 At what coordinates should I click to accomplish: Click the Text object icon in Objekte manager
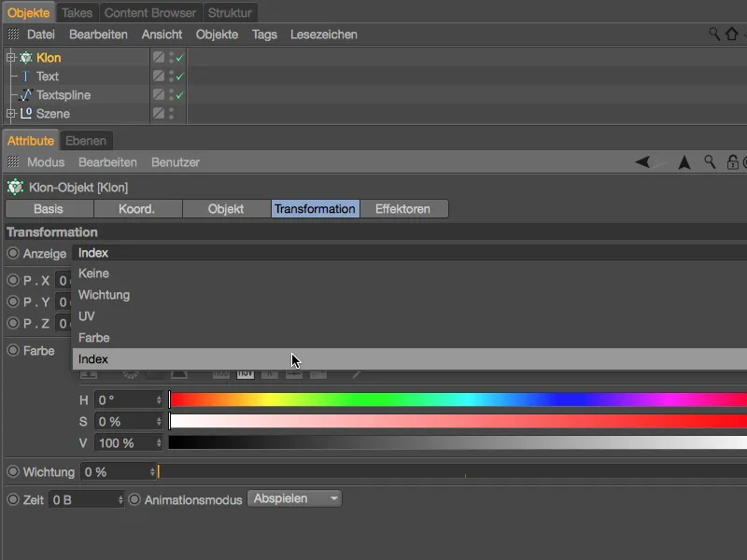coord(25,77)
